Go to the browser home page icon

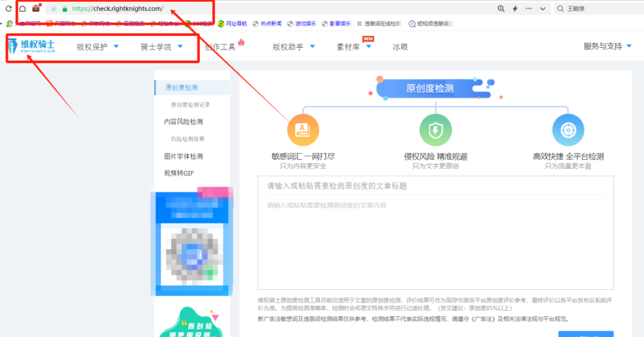coord(23,8)
